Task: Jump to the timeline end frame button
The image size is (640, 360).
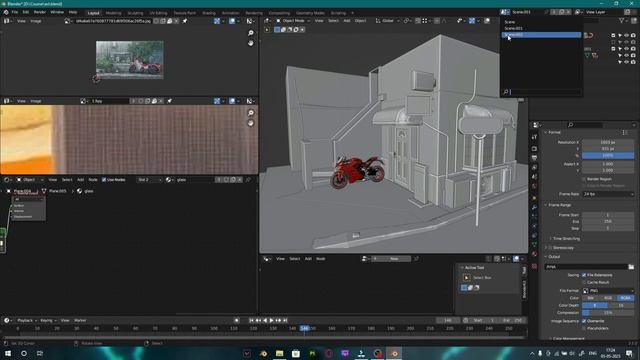Action: coord(285,321)
